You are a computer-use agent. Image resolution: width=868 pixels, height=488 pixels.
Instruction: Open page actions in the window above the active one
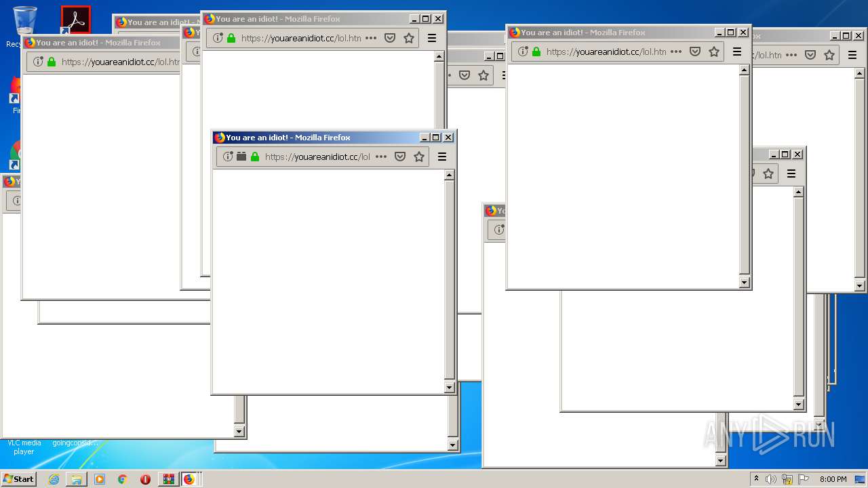pyautogui.click(x=371, y=38)
